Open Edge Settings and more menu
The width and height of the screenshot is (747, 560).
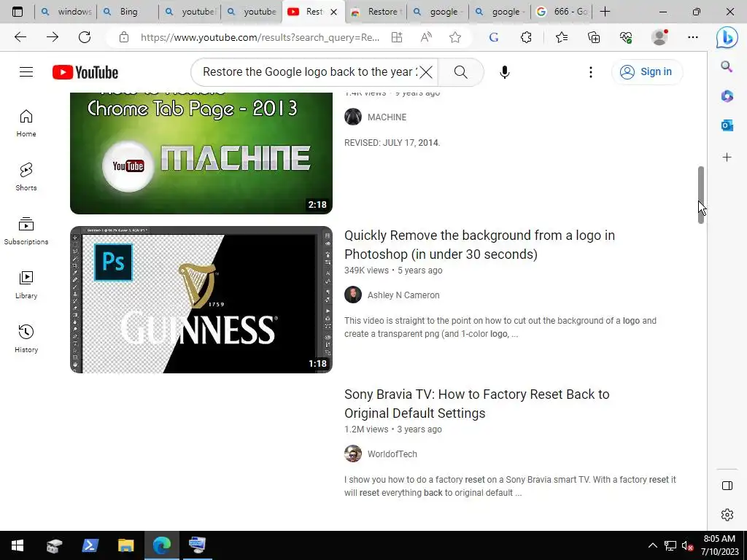(x=693, y=37)
